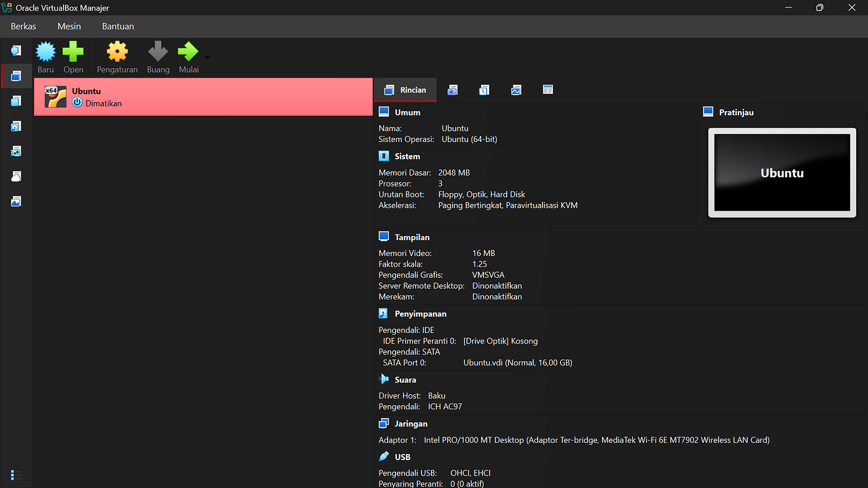868x488 pixels.
Task: Open the Media manager sidebar icon
Action: (x=16, y=126)
